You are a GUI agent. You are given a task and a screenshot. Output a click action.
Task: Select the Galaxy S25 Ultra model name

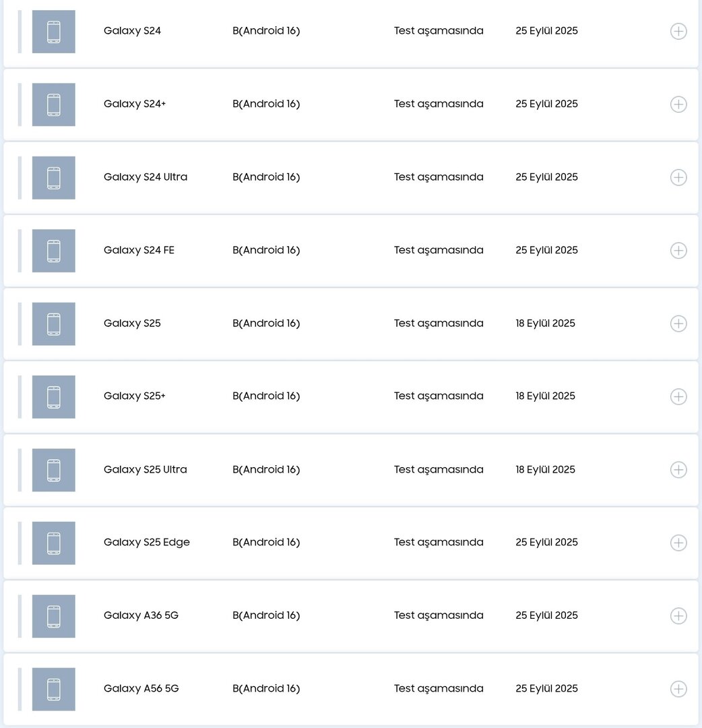tap(145, 469)
